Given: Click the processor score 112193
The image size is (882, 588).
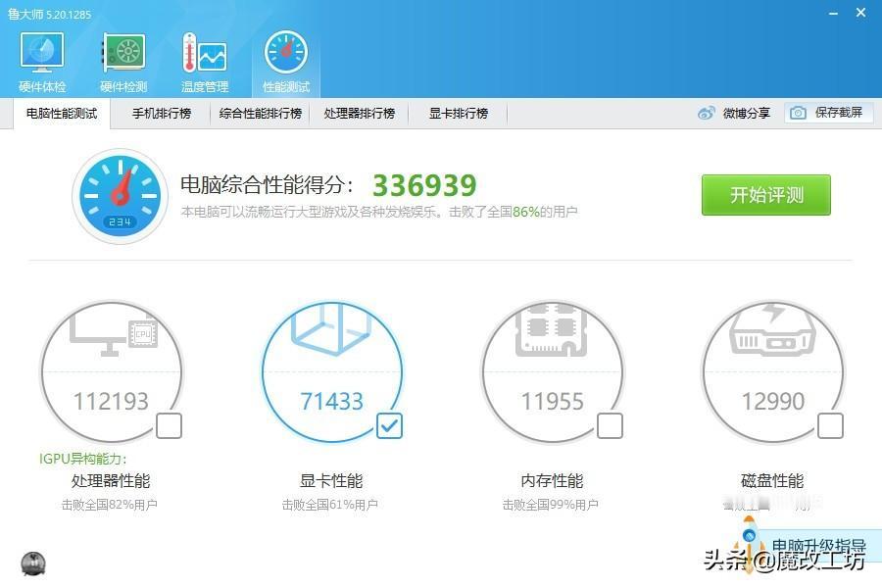Looking at the screenshot, I should [x=111, y=401].
